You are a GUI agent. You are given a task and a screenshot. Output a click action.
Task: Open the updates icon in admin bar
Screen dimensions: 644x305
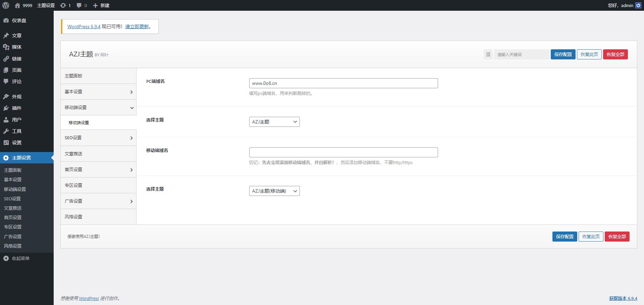63,5
